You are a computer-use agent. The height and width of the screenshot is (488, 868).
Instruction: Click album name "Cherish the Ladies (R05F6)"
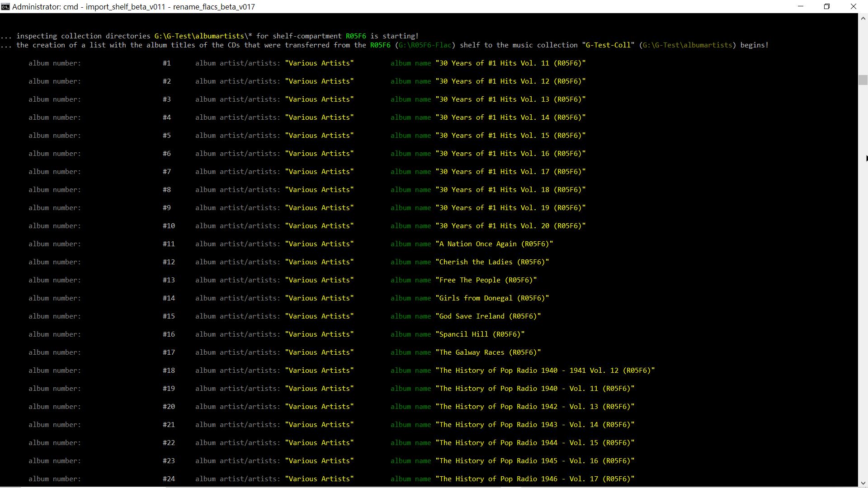point(492,262)
